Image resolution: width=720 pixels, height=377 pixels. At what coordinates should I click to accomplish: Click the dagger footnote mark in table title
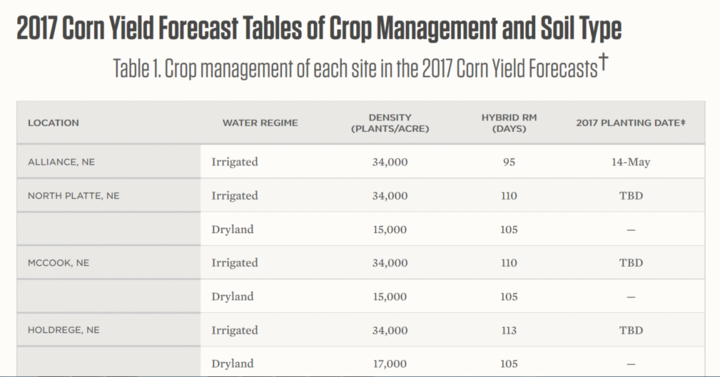point(603,62)
